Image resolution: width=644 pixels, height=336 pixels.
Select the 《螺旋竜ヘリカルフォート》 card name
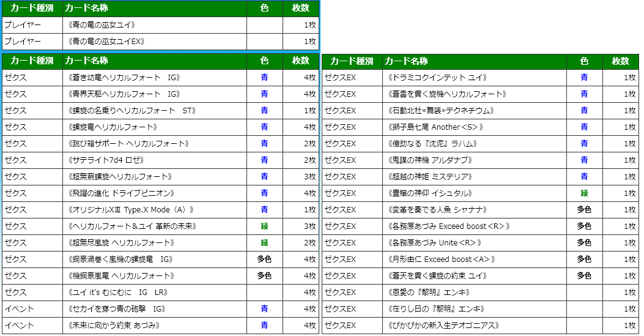click(x=113, y=127)
